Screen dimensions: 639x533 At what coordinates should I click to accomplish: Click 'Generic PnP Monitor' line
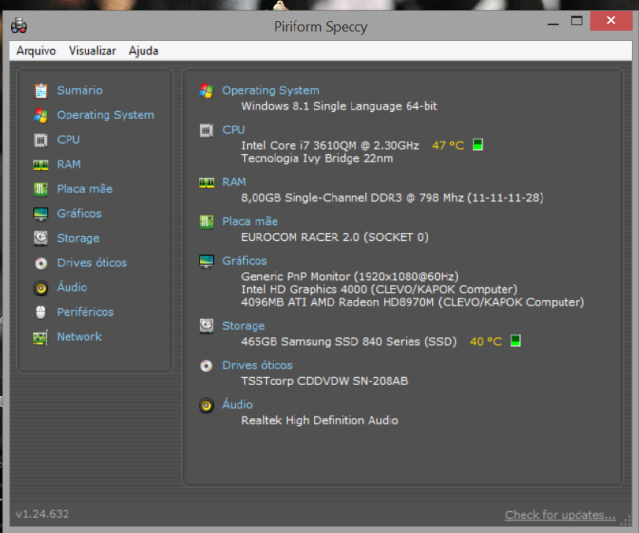coord(350,277)
